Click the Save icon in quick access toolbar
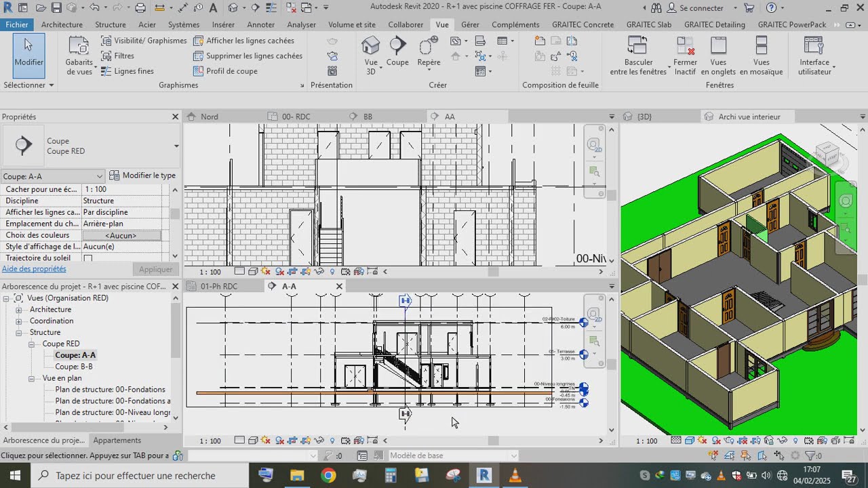The width and height of the screenshot is (868, 488). click(56, 7)
